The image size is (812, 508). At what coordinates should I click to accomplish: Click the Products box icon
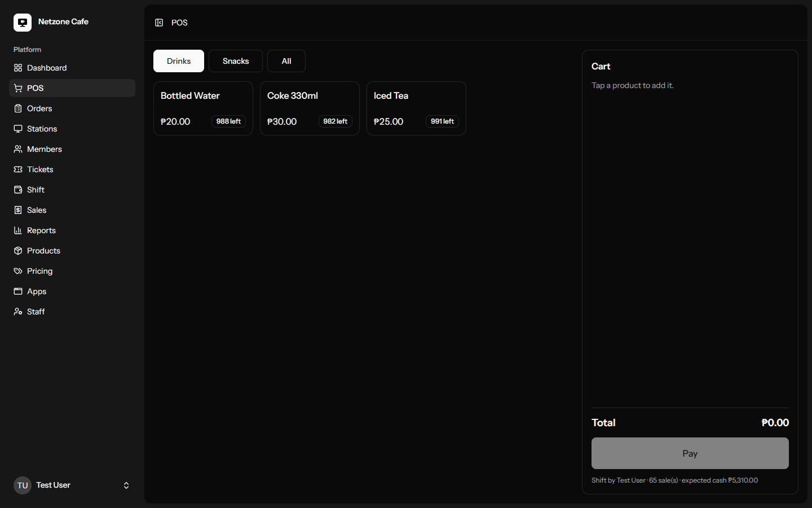[x=18, y=251]
